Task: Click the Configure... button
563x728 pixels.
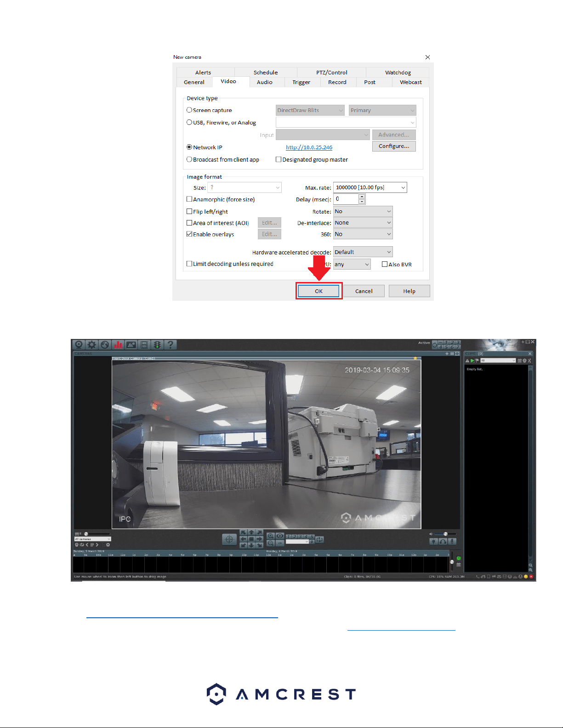Action: (x=394, y=146)
